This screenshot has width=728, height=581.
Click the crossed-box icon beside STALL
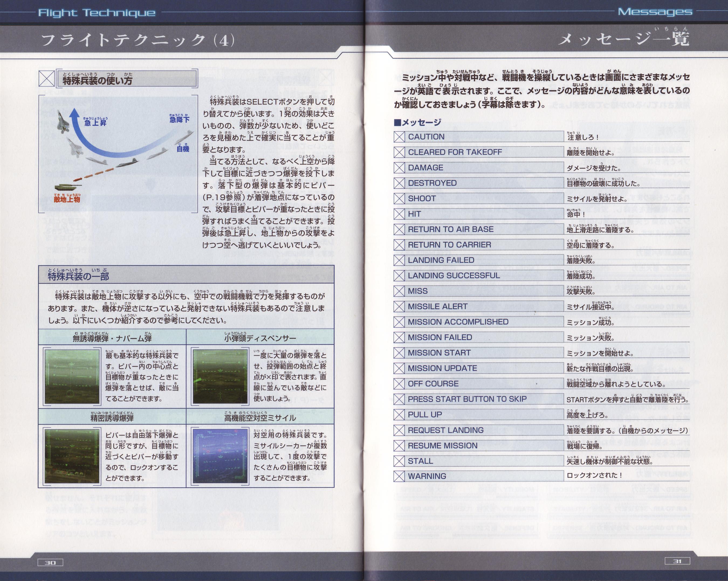pyautogui.click(x=399, y=461)
